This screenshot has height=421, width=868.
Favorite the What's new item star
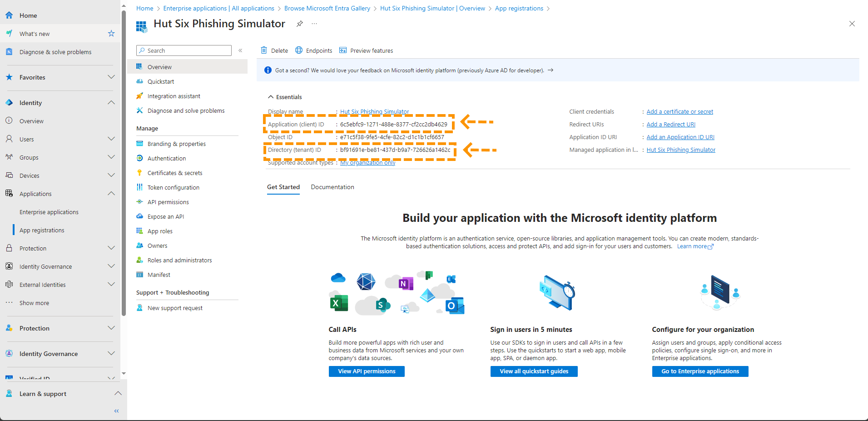click(x=111, y=34)
